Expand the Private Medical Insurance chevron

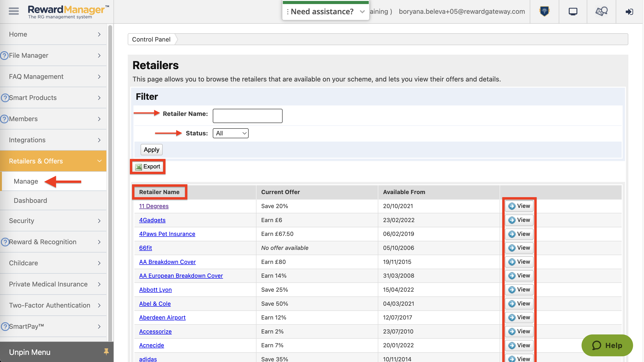point(99,284)
